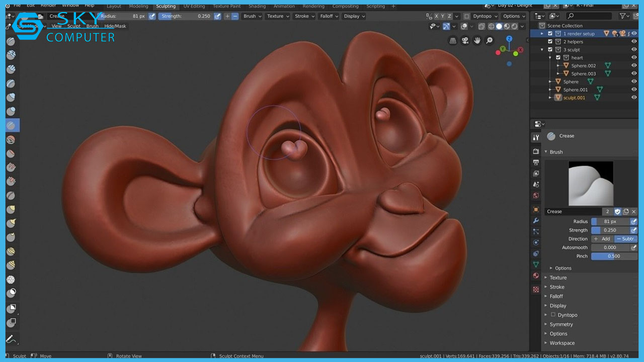The height and width of the screenshot is (362, 644).
Task: Set brush direction to Subtract
Action: pos(626,239)
